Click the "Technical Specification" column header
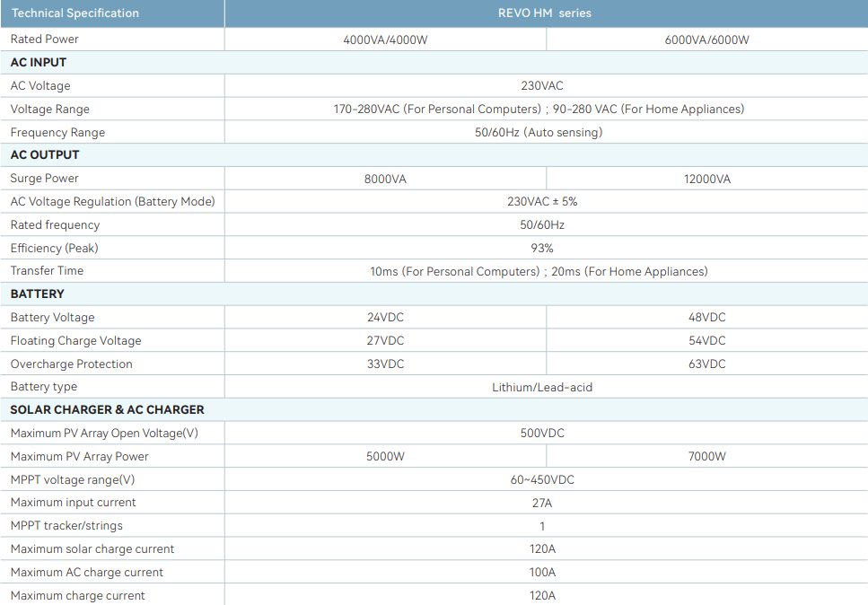 75,13
